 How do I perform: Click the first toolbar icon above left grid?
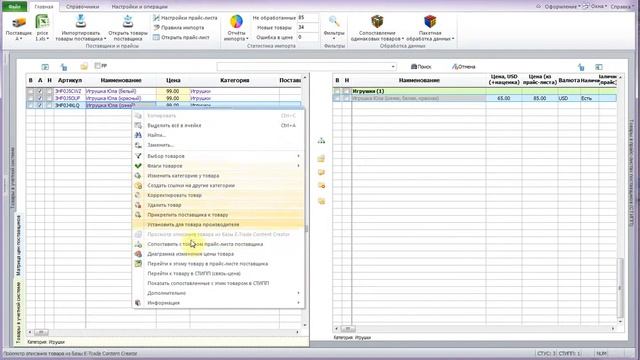tap(45, 67)
